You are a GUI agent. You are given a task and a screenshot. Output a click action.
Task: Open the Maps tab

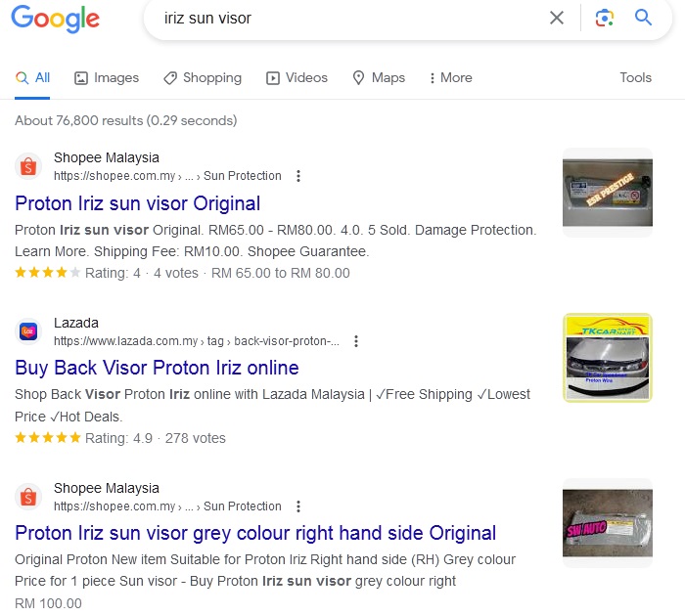(379, 77)
